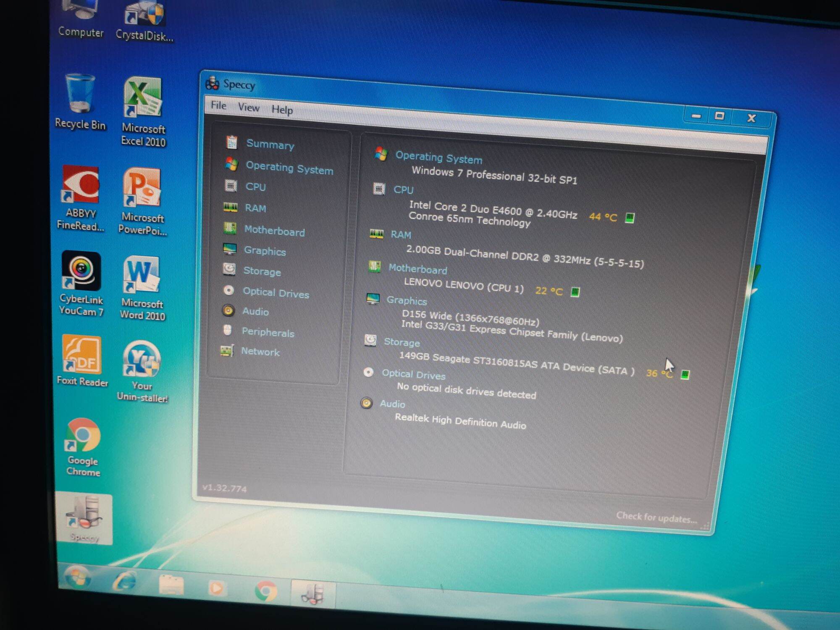Open the CPU sidebar chip icon
Viewport: 840px width, 630px height.
click(231, 185)
